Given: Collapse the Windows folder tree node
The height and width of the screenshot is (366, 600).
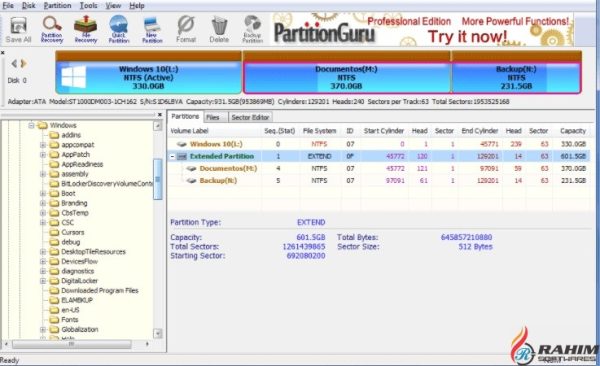Looking at the screenshot, I should (31, 125).
